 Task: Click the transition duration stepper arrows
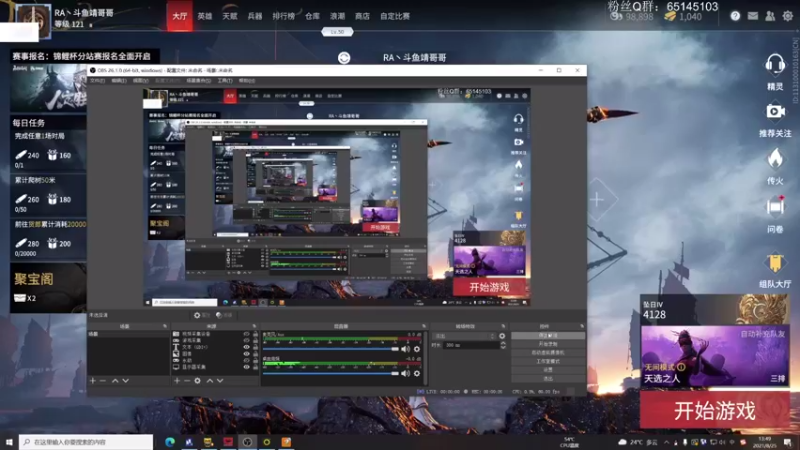(x=503, y=345)
